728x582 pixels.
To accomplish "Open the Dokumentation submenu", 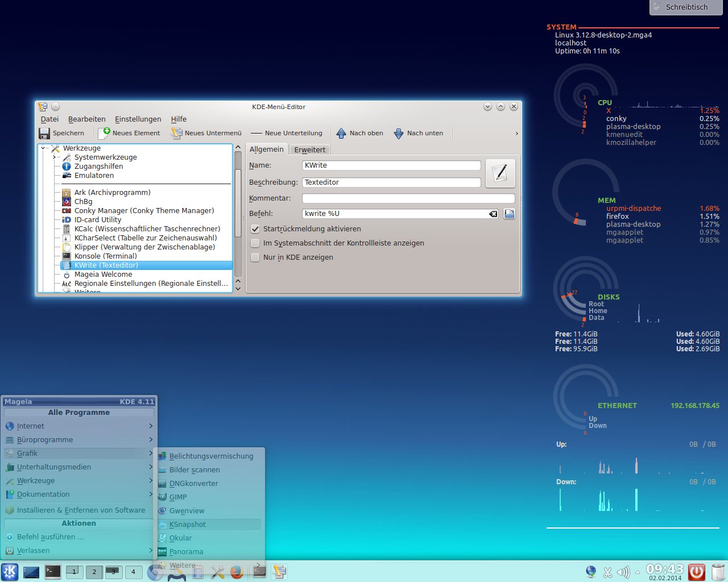I will [78, 494].
